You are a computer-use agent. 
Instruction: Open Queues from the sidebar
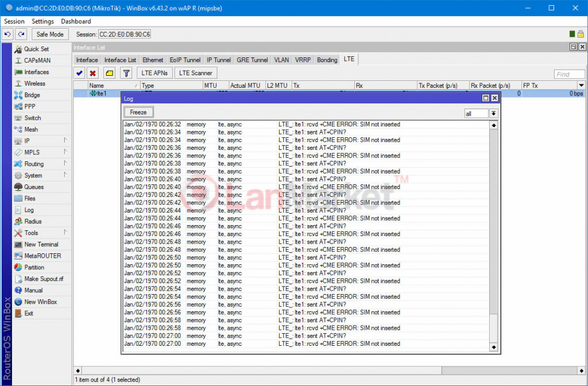(33, 187)
